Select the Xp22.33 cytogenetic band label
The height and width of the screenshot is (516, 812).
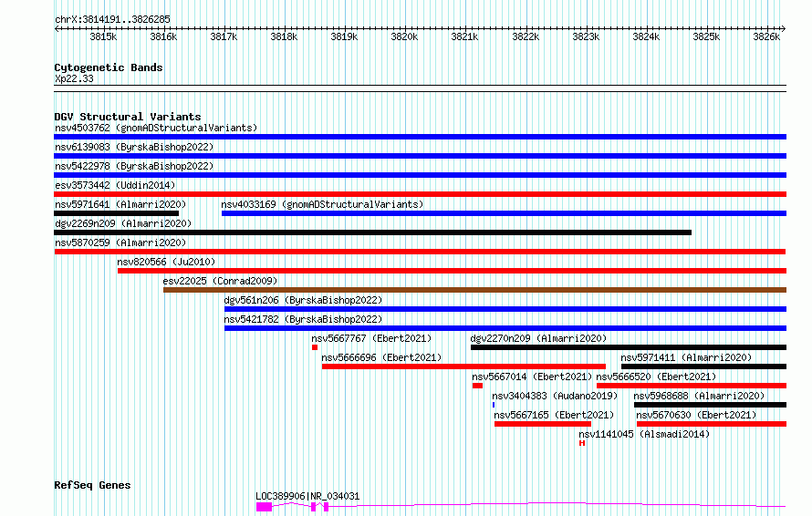point(74,78)
